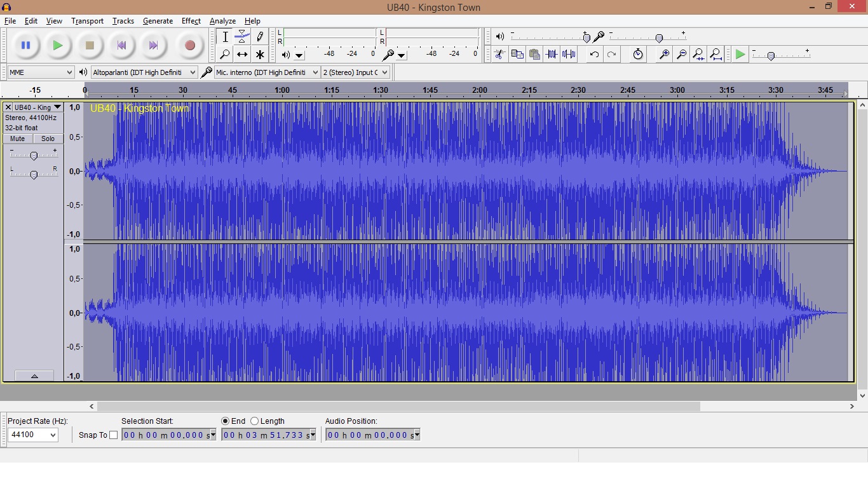Click the Paste clipboard icon
The height and width of the screenshot is (488, 868).
coord(534,55)
